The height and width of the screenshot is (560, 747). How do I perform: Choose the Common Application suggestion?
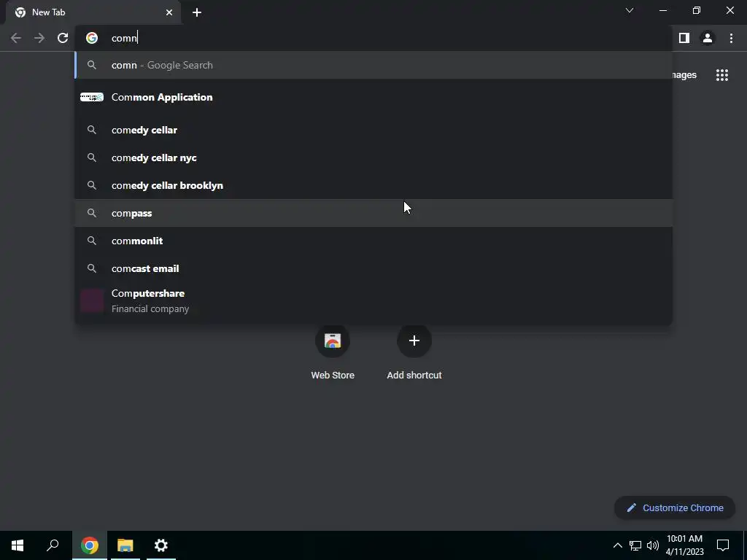point(374,97)
